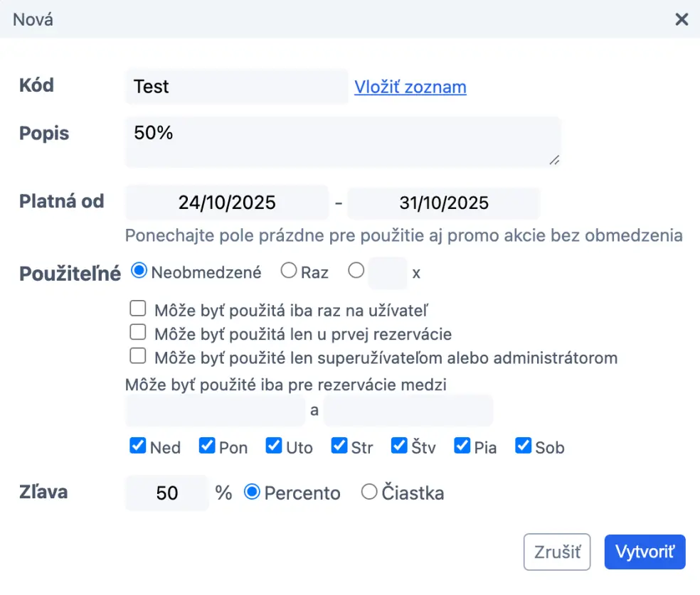The height and width of the screenshot is (595, 700).
Task: Click the Zľava percentage value field
Action: (x=166, y=492)
